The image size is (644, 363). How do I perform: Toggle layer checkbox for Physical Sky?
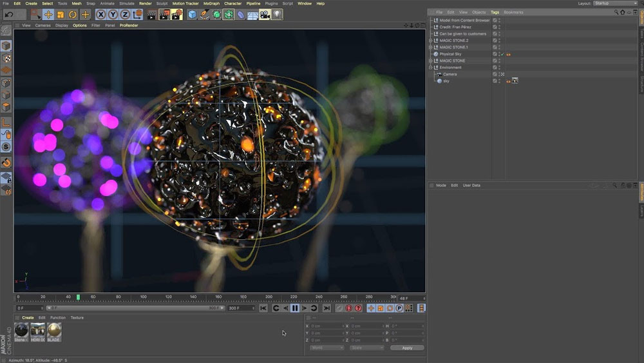pos(495,54)
